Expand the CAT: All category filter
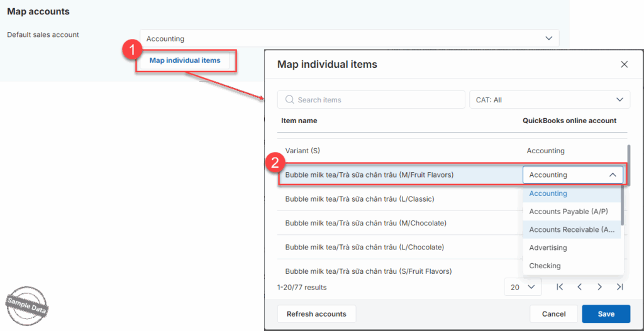Screen dimensions: 644x331 (x=549, y=100)
